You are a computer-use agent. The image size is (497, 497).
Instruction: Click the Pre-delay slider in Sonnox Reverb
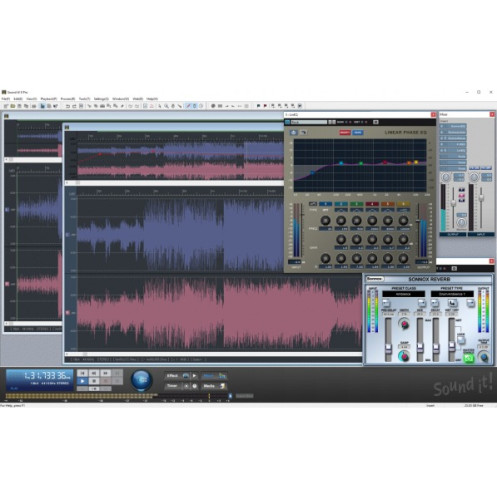pos(388,348)
